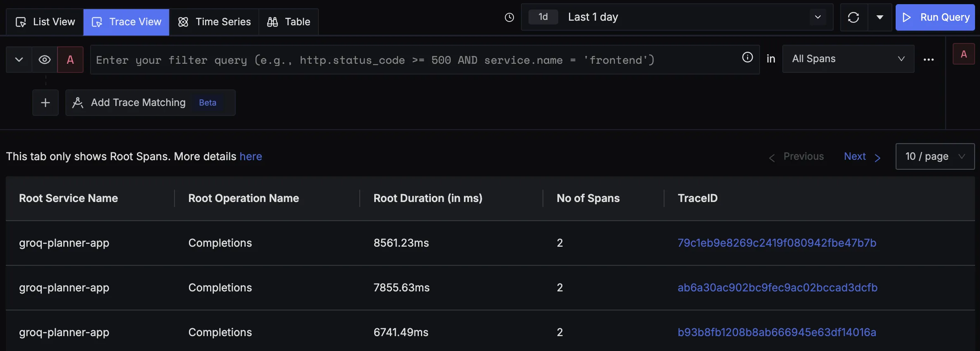980x351 pixels.
Task: Open trace ID starting with 79c1eb9e
Action: click(777, 243)
